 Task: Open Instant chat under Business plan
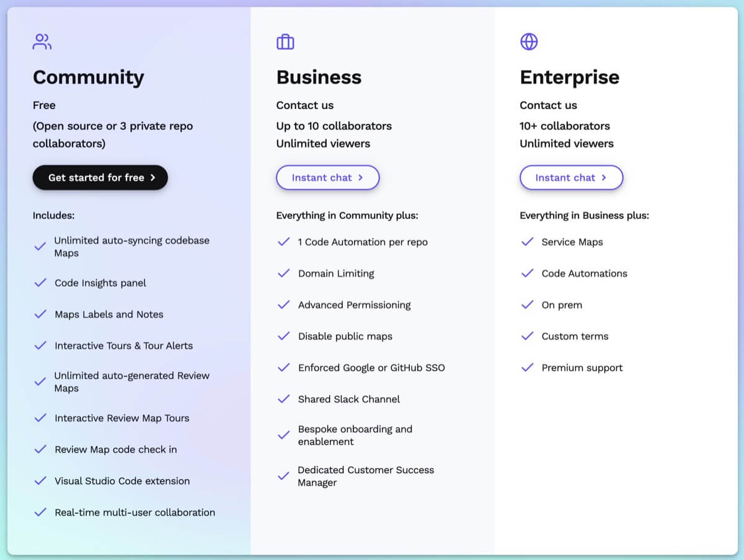(327, 178)
